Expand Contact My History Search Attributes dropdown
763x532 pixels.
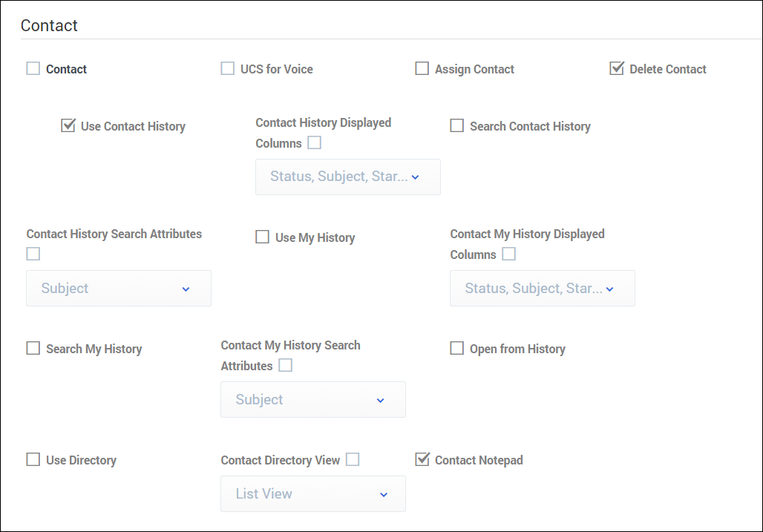pyautogui.click(x=312, y=400)
